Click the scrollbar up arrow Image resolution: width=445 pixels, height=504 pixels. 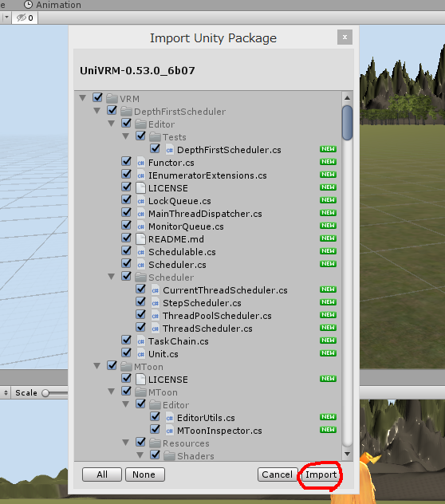click(x=347, y=97)
